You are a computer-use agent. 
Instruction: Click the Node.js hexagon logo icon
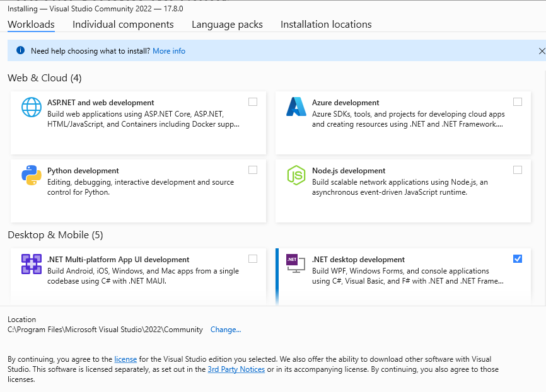296,175
